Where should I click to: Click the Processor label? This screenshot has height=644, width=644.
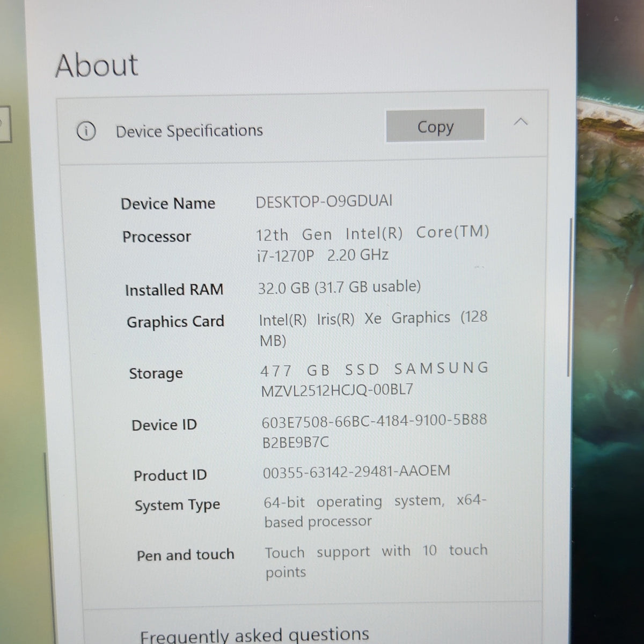pyautogui.click(x=157, y=237)
